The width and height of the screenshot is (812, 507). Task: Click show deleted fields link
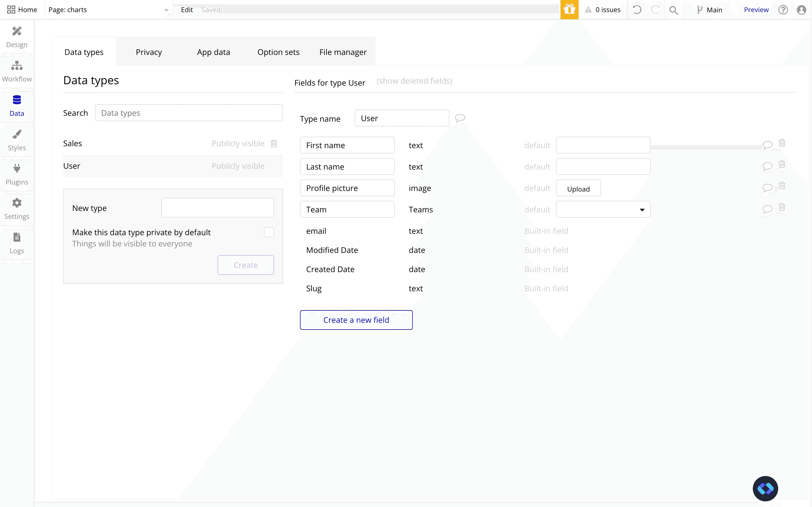tap(414, 81)
